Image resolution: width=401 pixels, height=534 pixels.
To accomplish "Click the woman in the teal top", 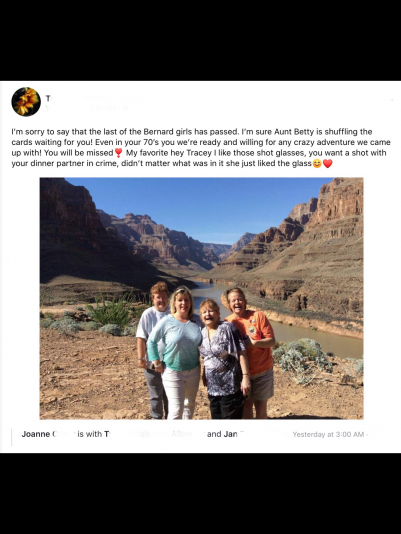I will coord(179,352).
